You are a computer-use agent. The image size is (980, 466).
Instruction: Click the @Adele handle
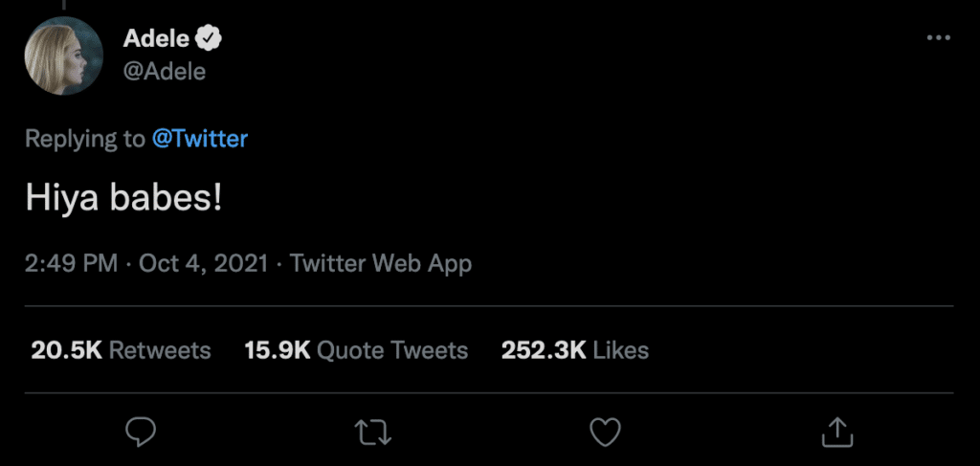point(165,72)
